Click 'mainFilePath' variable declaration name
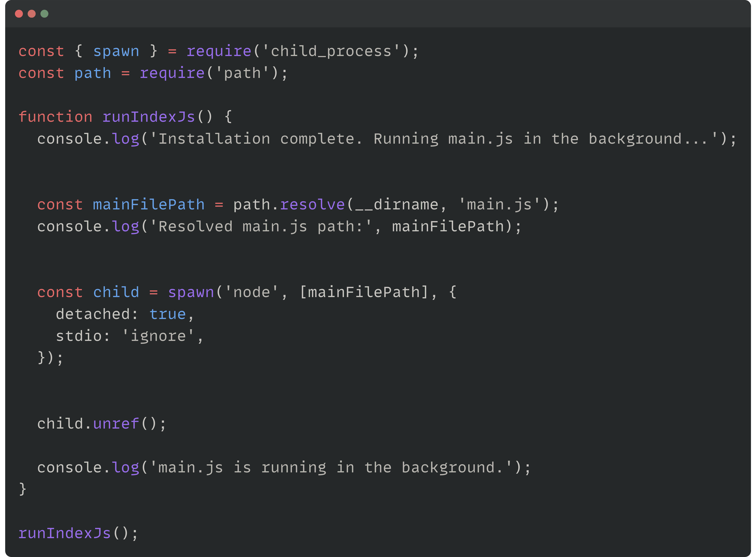Image resolution: width=756 pixels, height=557 pixels. pos(149,205)
